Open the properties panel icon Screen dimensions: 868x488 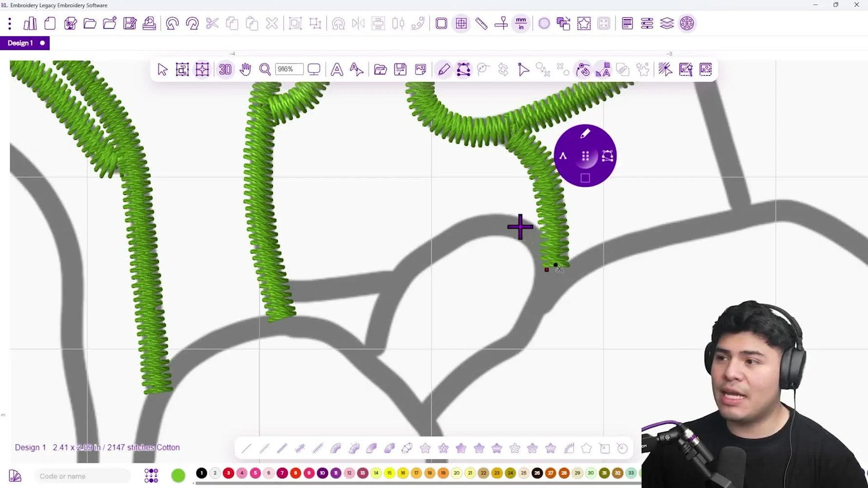tap(627, 23)
